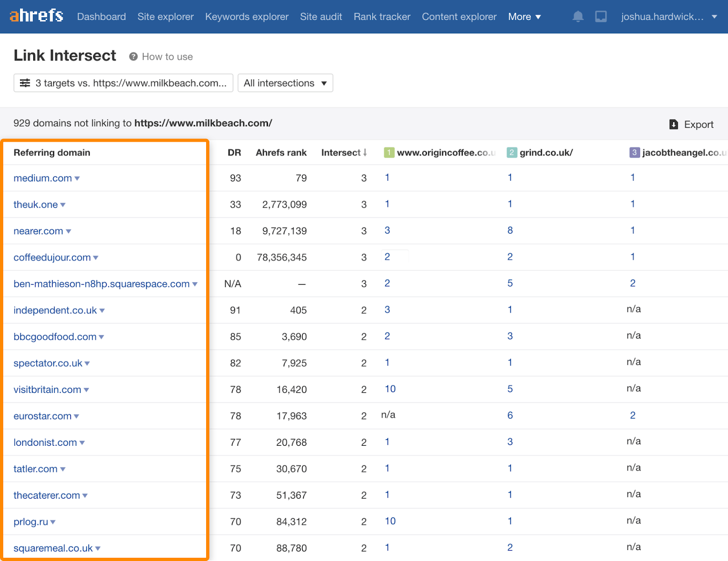Screen dimensions: 728x561
Task: Open the All intersections dropdown
Action: click(x=285, y=83)
